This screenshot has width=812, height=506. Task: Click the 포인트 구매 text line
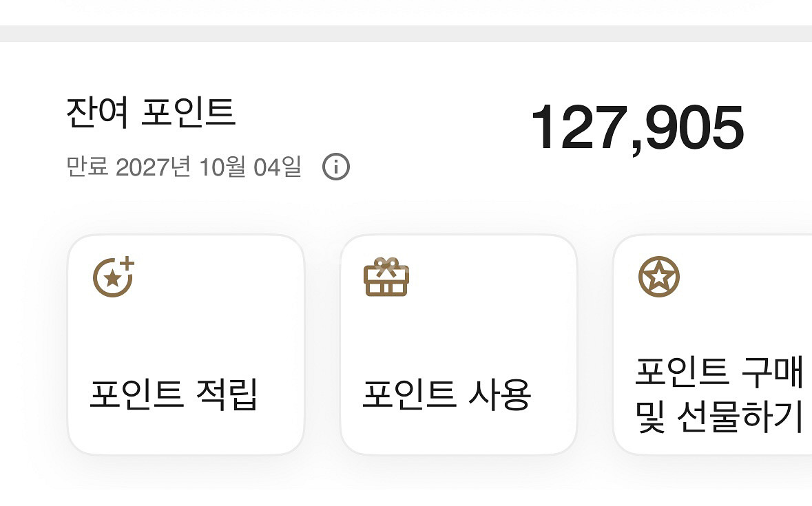point(718,372)
